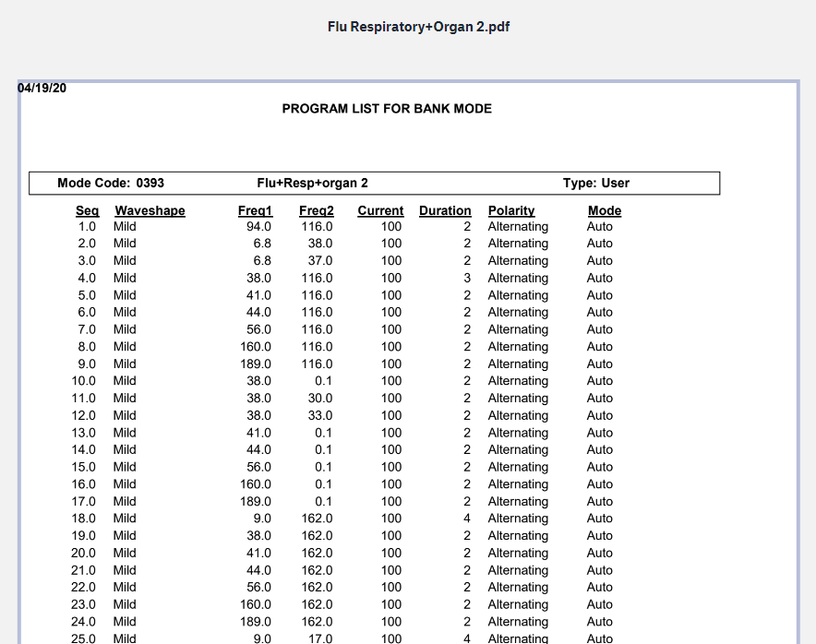This screenshot has height=644, width=816.
Task: Click the Waveshape column header
Action: [x=150, y=210]
